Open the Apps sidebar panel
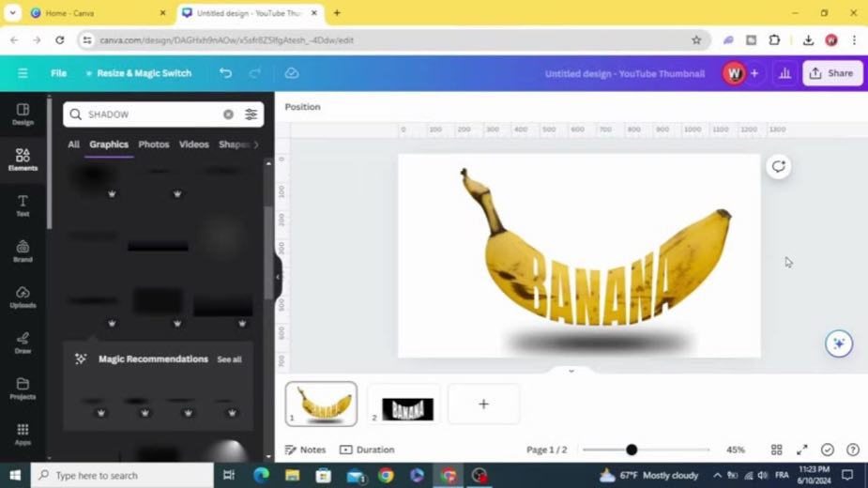Screen dimensions: 868x488 pyautogui.click(x=23, y=434)
